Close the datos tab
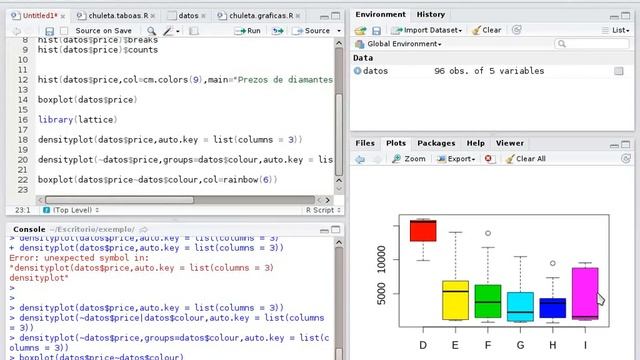Image resolution: width=640 pixels, height=360 pixels. (203, 16)
